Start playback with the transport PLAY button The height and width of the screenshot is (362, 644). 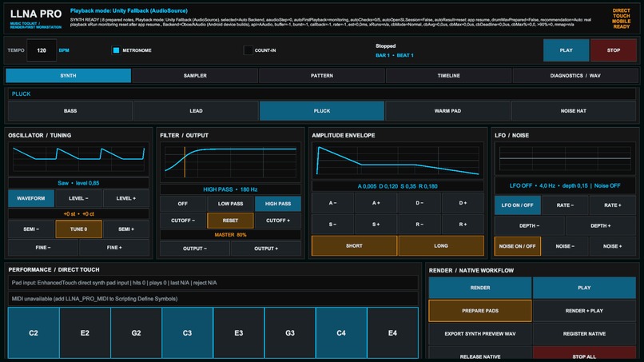[x=566, y=50]
